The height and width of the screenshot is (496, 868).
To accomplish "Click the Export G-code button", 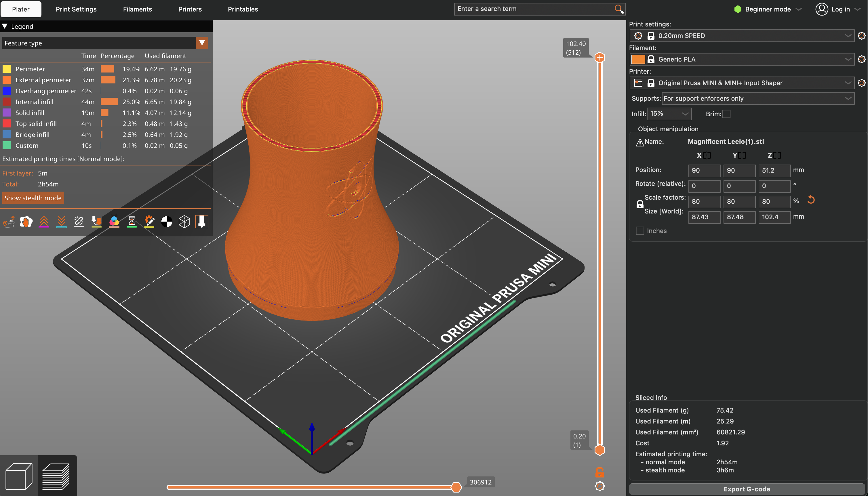I will 746,489.
